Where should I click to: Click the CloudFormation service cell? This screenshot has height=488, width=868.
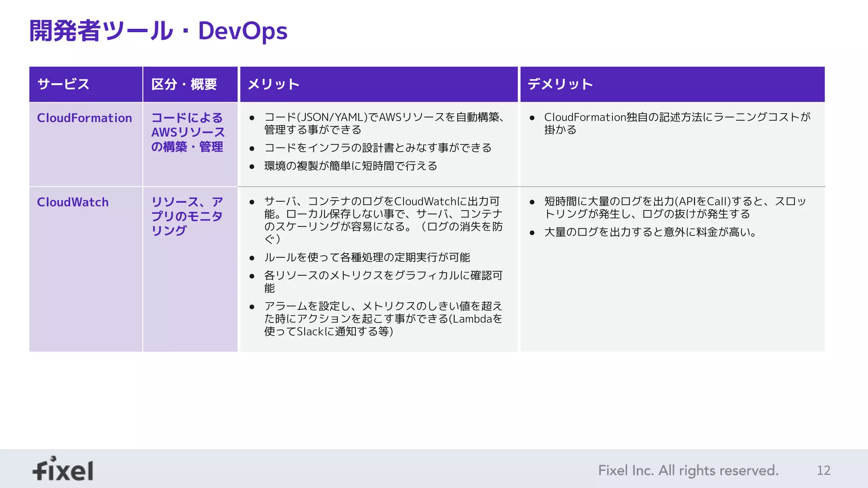pyautogui.click(x=84, y=118)
